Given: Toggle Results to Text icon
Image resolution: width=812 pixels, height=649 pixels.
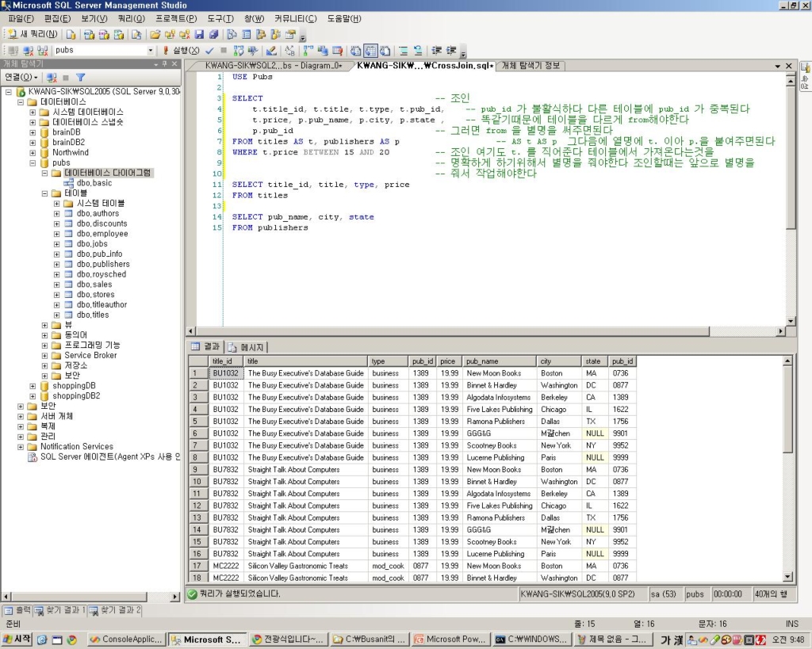Looking at the screenshot, I should pyautogui.click(x=356, y=50).
